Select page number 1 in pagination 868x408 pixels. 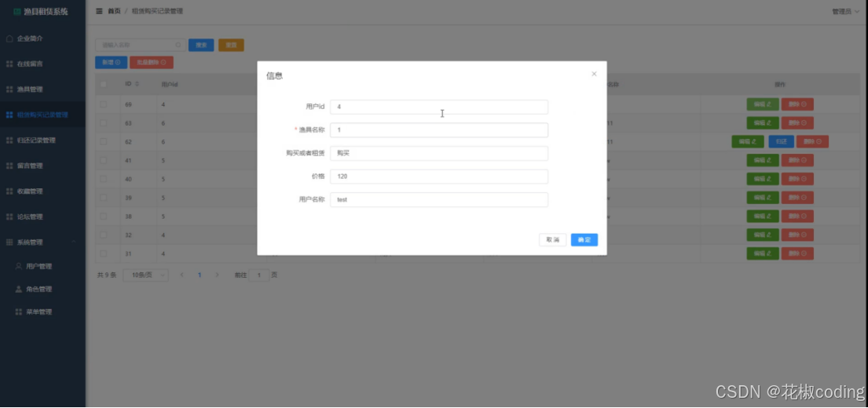(x=200, y=275)
